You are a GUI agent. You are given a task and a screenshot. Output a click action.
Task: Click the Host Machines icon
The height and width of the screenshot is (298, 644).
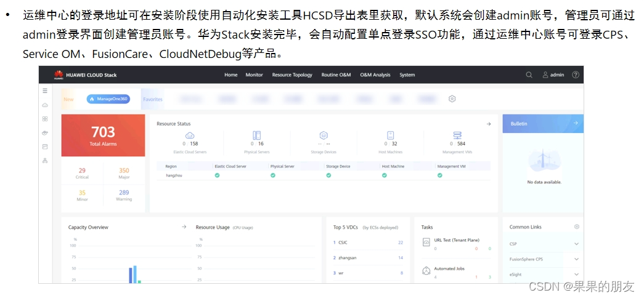coord(391,135)
